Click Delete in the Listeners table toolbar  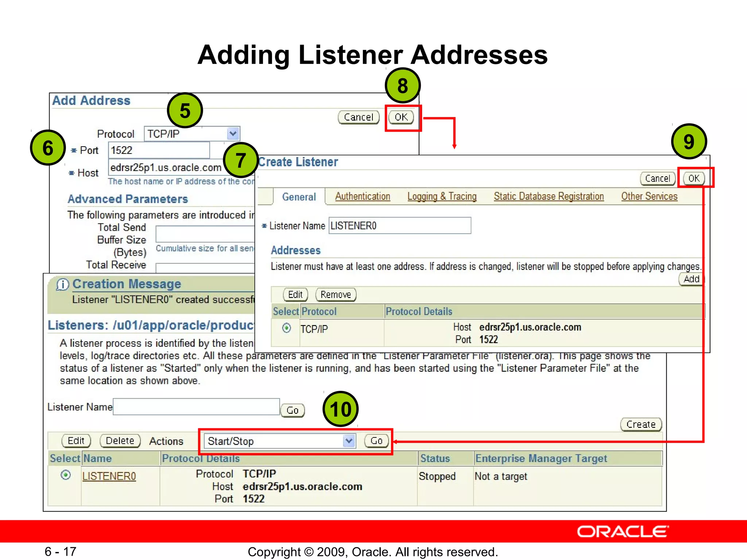click(120, 441)
